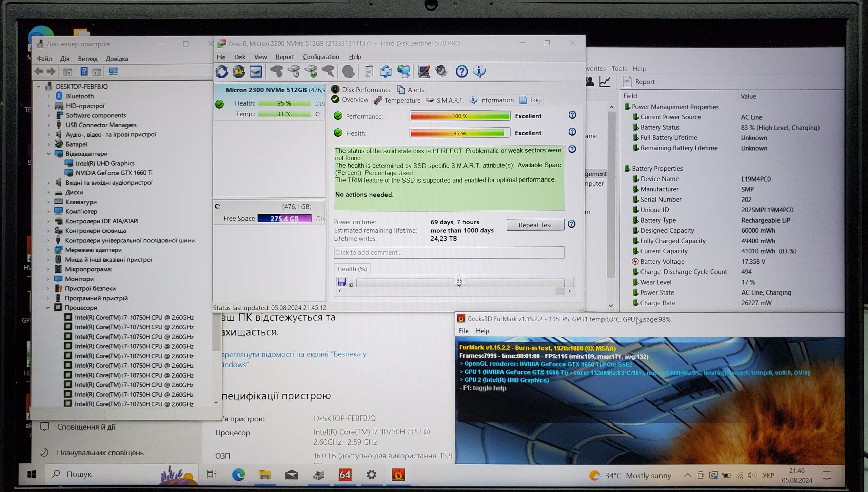Click the save icon beside the health graph
868x492 pixels.
coord(341,282)
